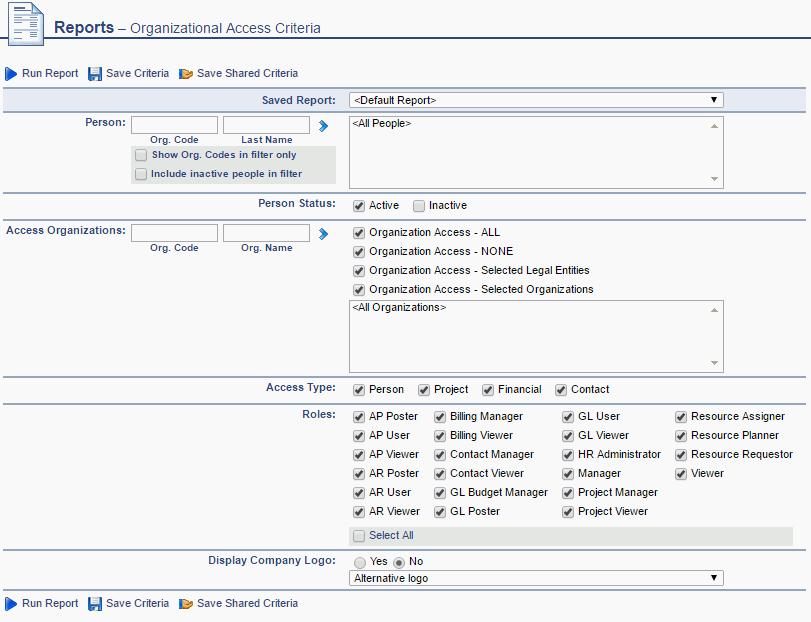Click the bottom Save Criteria floppy disk icon
The image size is (811, 622).
[95, 604]
